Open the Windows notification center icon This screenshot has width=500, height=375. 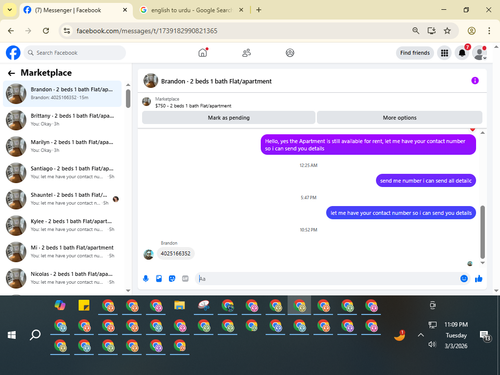click(485, 335)
